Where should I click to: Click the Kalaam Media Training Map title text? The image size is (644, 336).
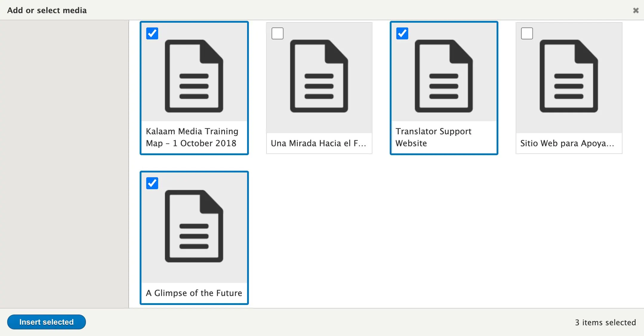[192, 137]
